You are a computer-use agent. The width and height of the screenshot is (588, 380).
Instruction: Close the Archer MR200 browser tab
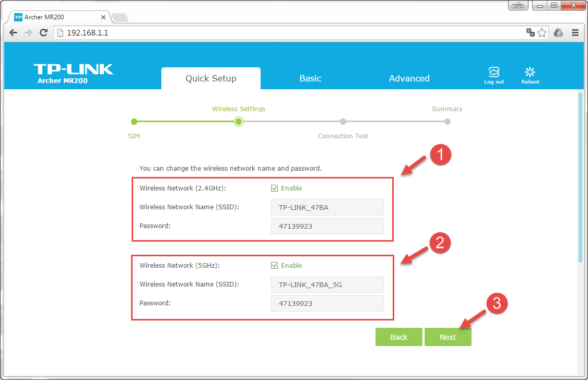(103, 17)
